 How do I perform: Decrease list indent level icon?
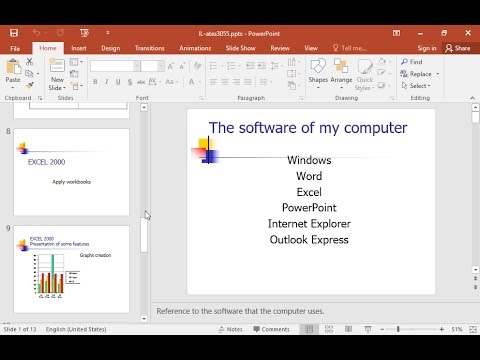[x=250, y=66]
